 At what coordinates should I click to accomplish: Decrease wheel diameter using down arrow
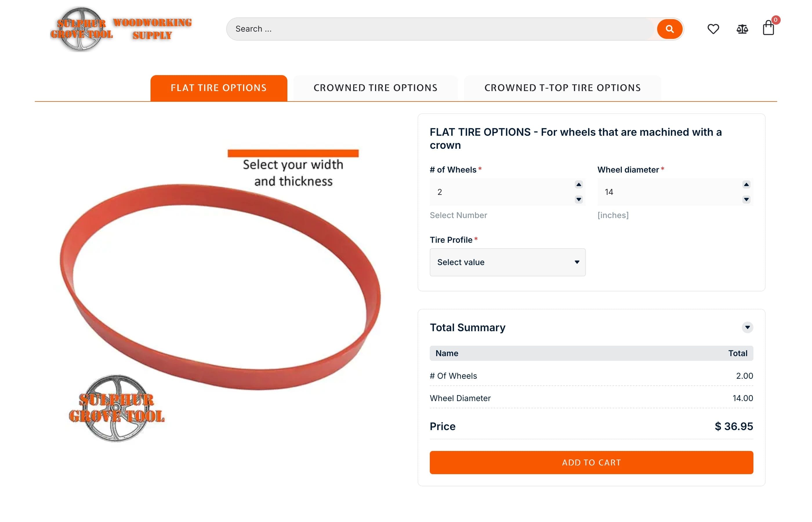click(746, 199)
